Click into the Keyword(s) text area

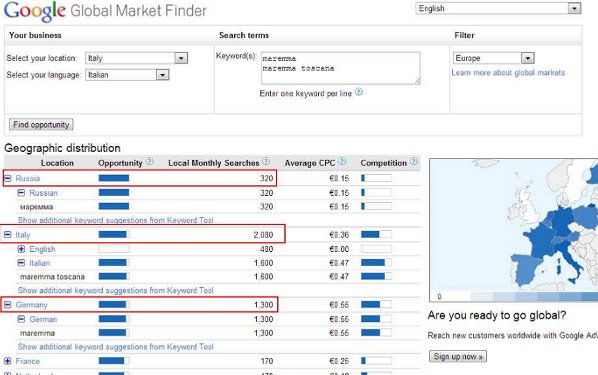pos(341,68)
